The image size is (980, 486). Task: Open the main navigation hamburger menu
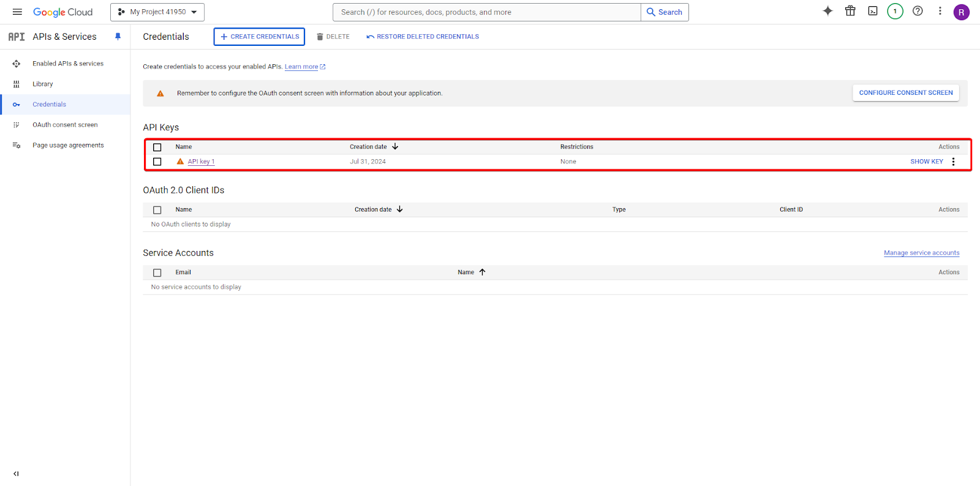[17, 12]
